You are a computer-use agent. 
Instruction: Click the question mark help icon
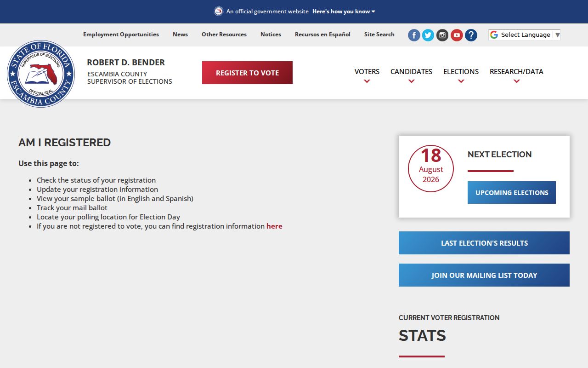pyautogui.click(x=471, y=35)
